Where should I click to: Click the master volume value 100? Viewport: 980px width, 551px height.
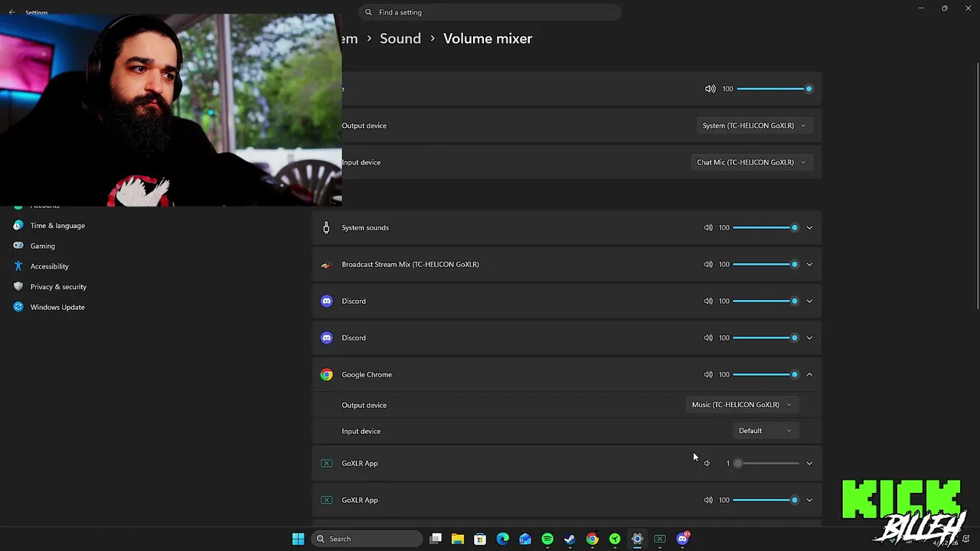(x=728, y=89)
